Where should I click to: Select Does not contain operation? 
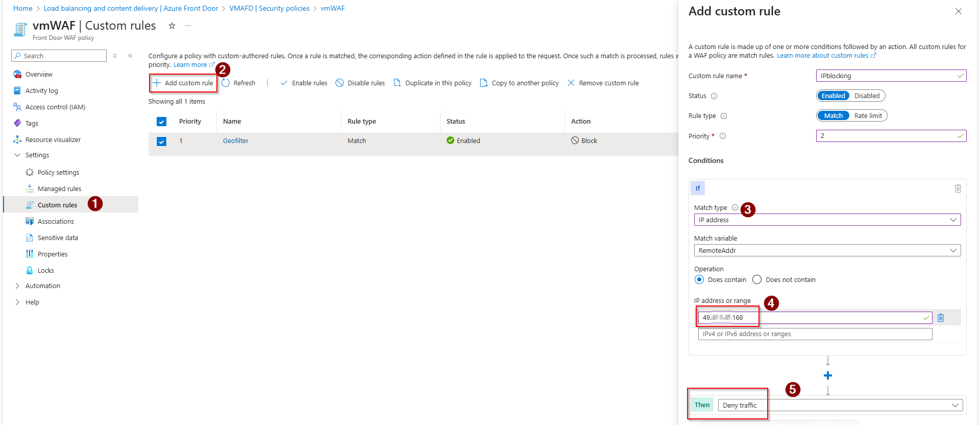pos(757,279)
